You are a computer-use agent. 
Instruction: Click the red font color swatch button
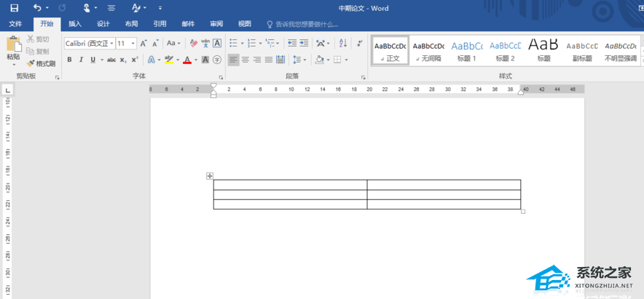click(187, 60)
